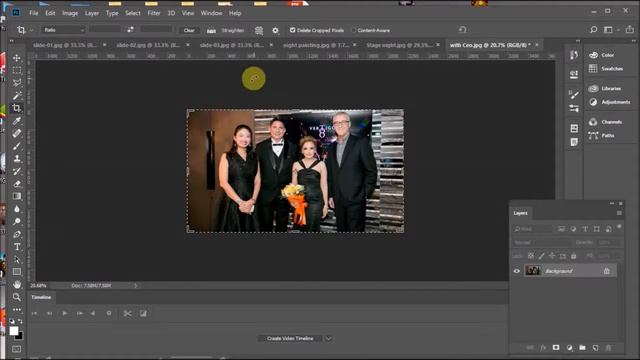Image resolution: width=640 pixels, height=360 pixels.
Task: Select the Brush tool
Action: click(17, 146)
